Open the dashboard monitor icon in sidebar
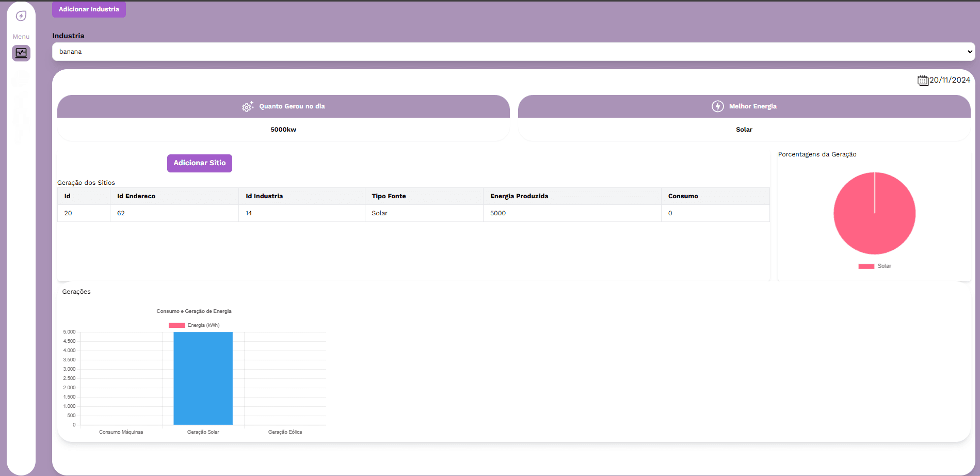This screenshot has height=476, width=980. coord(21,53)
